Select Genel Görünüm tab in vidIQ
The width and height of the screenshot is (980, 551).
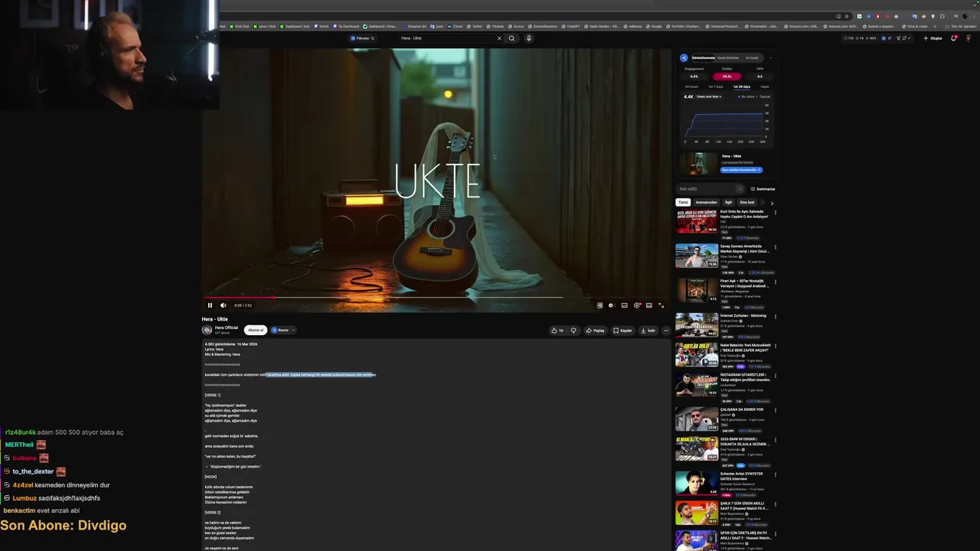[727, 58]
